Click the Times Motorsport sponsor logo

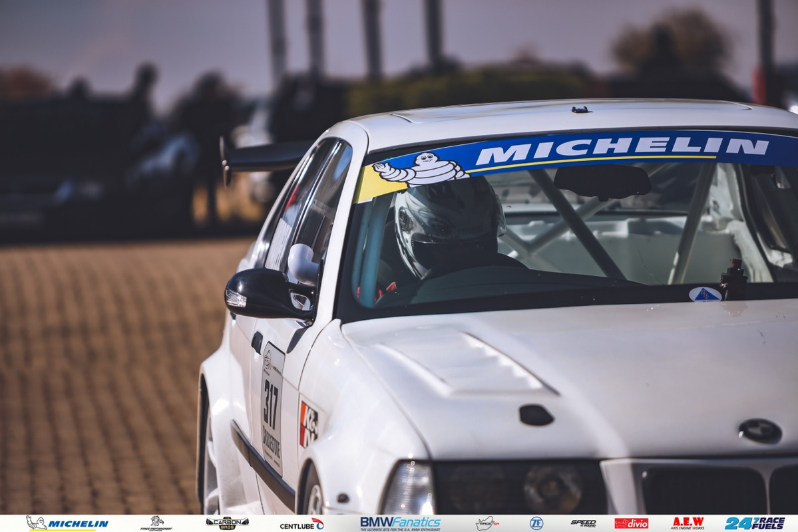156,523
